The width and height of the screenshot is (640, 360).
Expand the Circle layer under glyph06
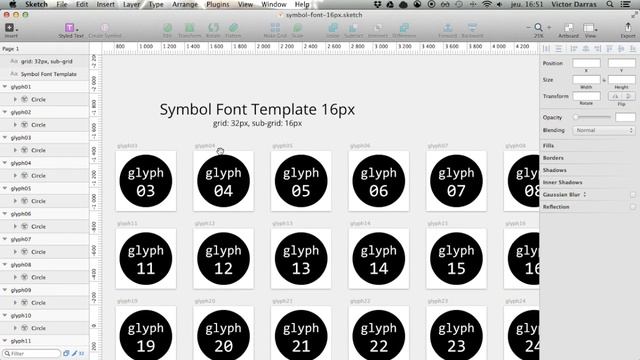(16, 226)
